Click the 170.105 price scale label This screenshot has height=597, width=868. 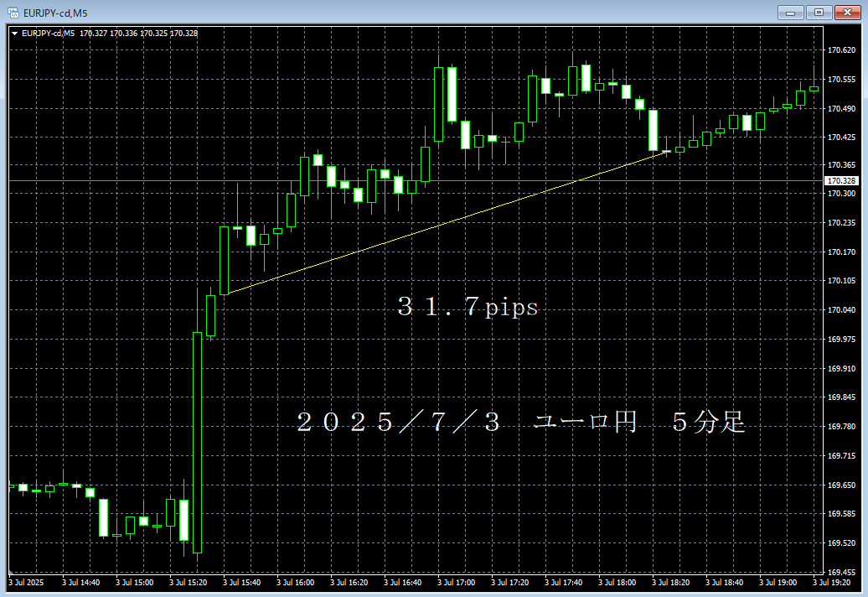(841, 281)
